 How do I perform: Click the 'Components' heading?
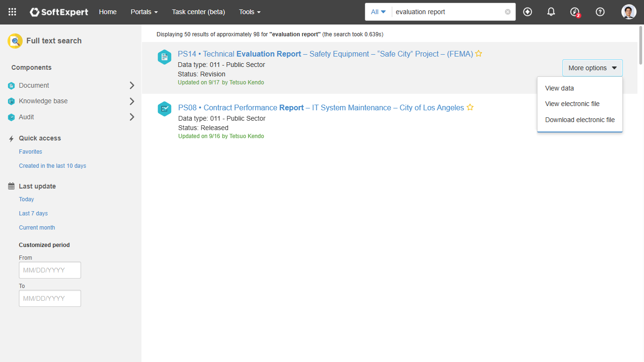[x=32, y=67]
